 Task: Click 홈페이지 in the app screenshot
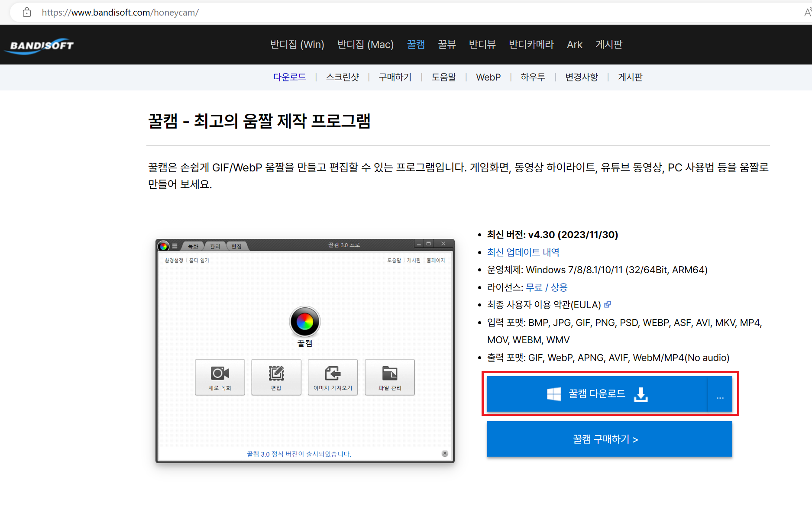(436, 261)
